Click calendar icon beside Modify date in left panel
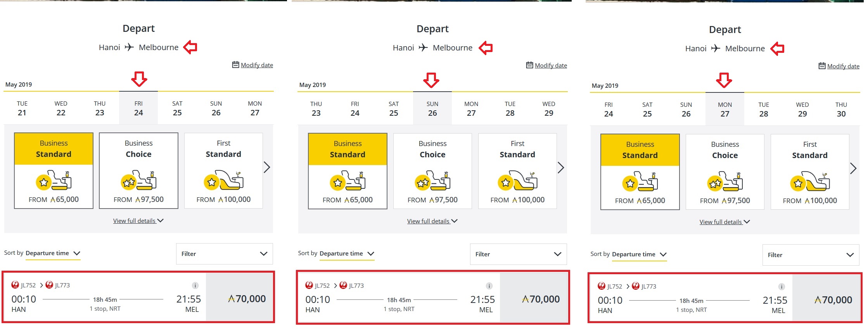The width and height of the screenshot is (868, 334). point(235,65)
